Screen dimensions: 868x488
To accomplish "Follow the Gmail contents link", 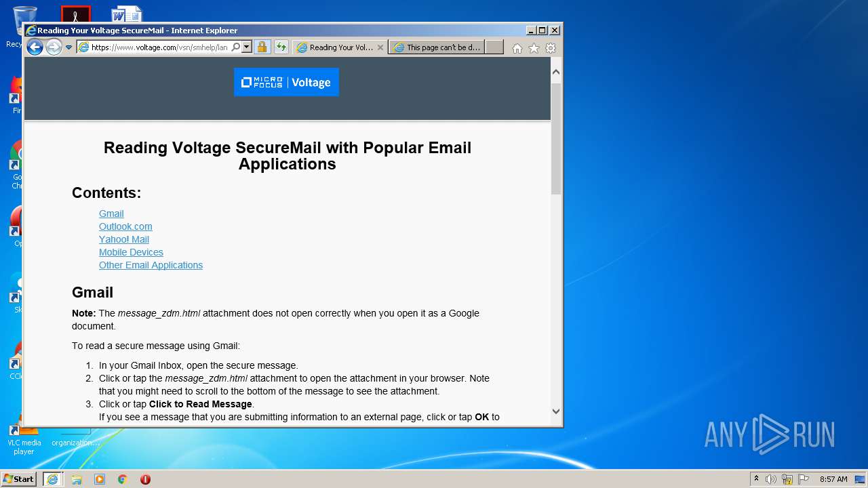I will click(x=111, y=213).
